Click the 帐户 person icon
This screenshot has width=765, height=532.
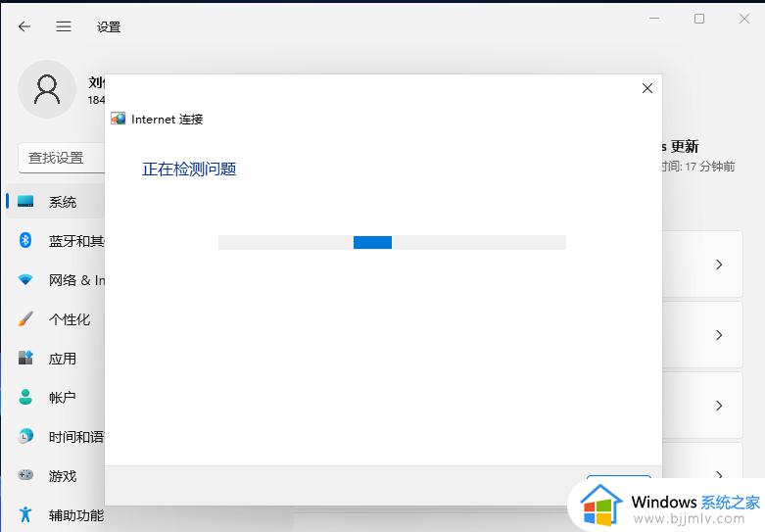click(25, 397)
